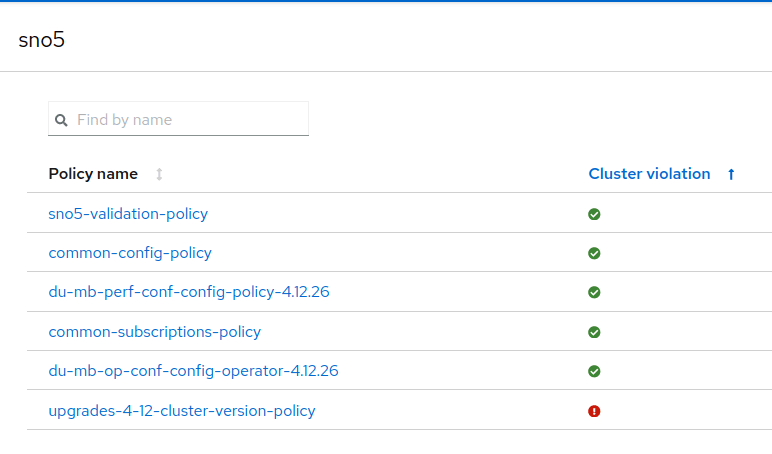Click green check for common-subscriptions-policy

(594, 332)
